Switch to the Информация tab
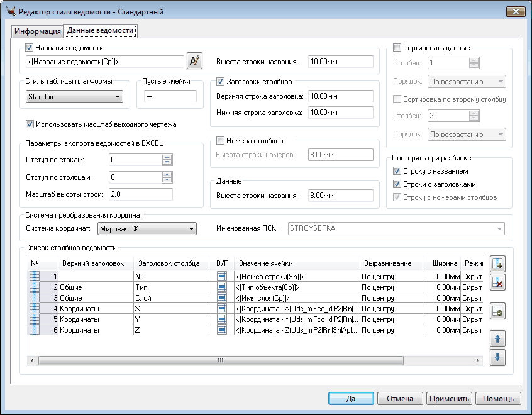This screenshot has width=532, height=415. pyautogui.click(x=38, y=31)
